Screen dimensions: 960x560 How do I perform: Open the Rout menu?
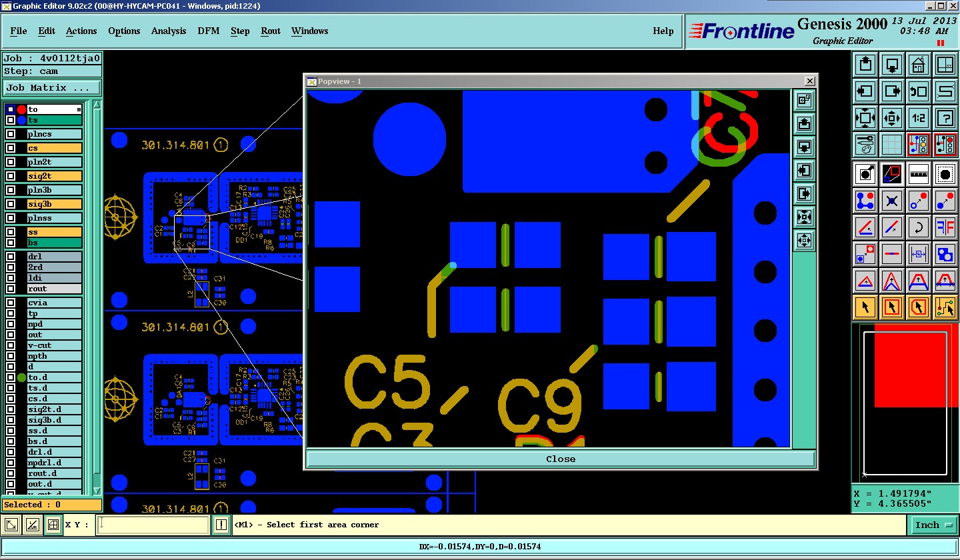coord(271,31)
